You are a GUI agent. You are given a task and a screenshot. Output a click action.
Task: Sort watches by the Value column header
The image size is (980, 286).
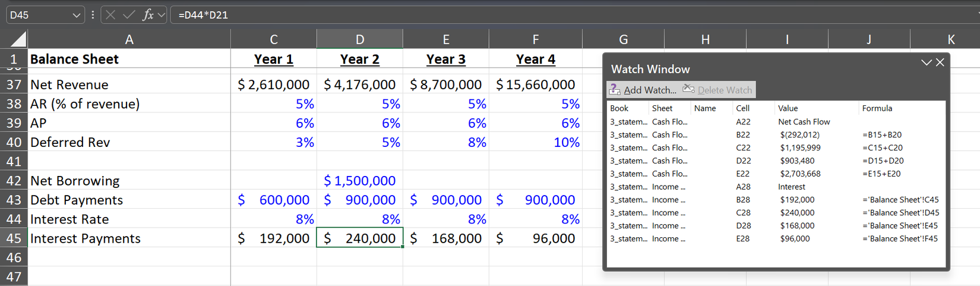pos(788,108)
